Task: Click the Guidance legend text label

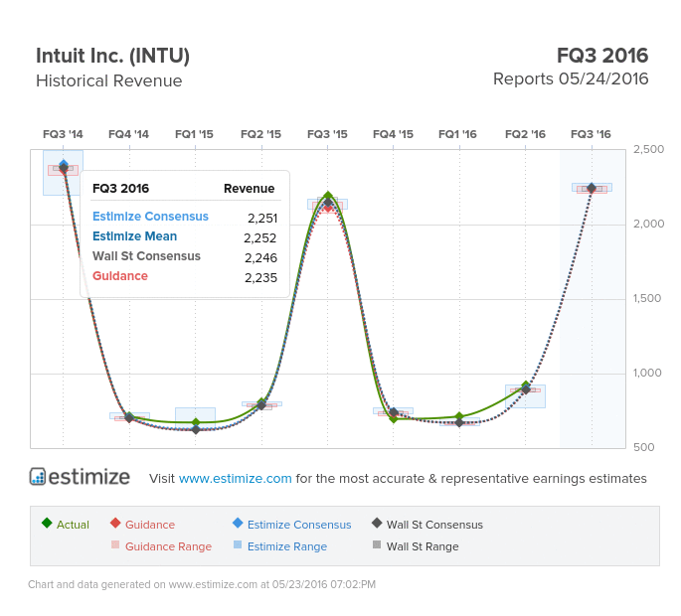Action: [x=150, y=525]
